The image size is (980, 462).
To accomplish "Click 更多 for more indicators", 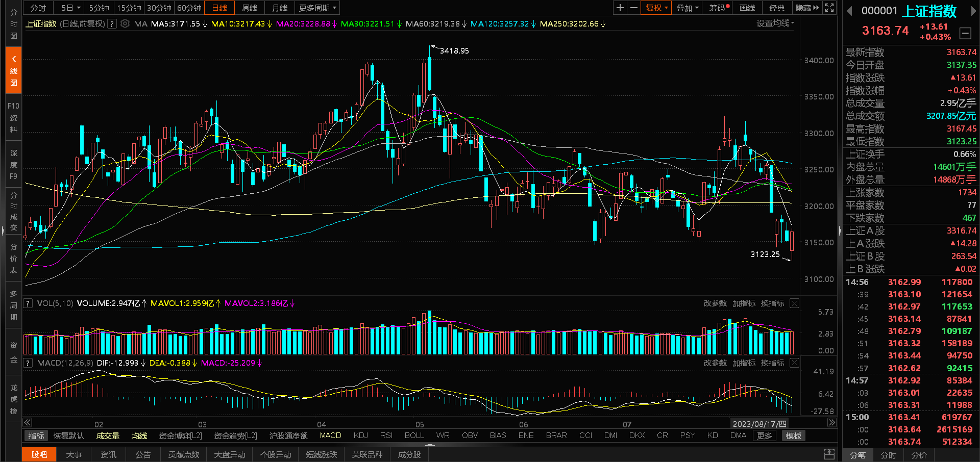I will [764, 436].
